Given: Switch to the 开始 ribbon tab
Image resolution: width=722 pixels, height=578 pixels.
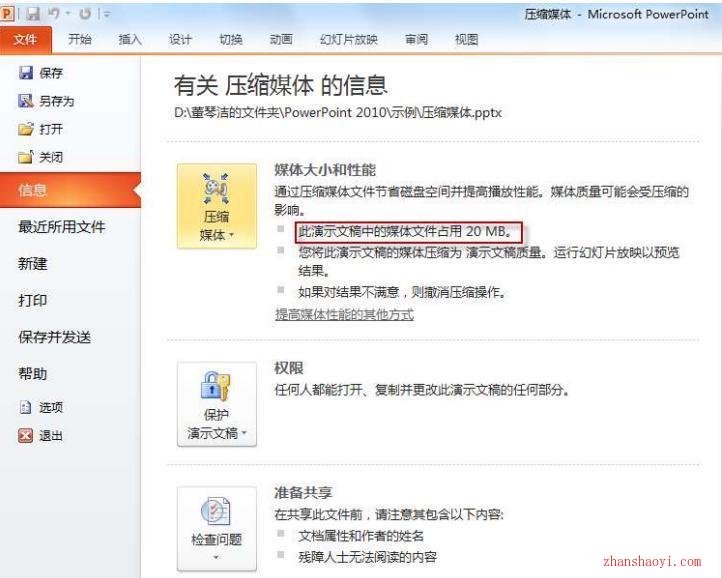Looking at the screenshot, I should pyautogui.click(x=80, y=40).
